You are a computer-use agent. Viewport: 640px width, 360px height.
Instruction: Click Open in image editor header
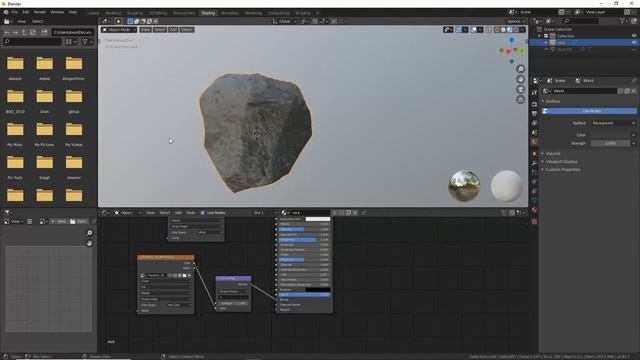(78, 221)
